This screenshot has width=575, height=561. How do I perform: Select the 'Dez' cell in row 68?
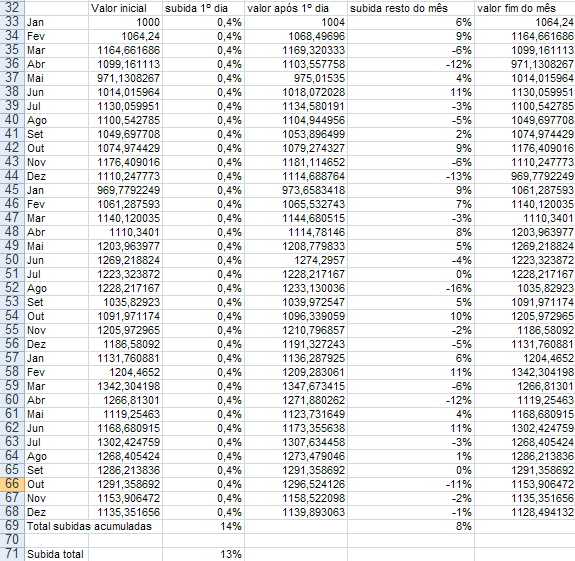click(x=57, y=512)
